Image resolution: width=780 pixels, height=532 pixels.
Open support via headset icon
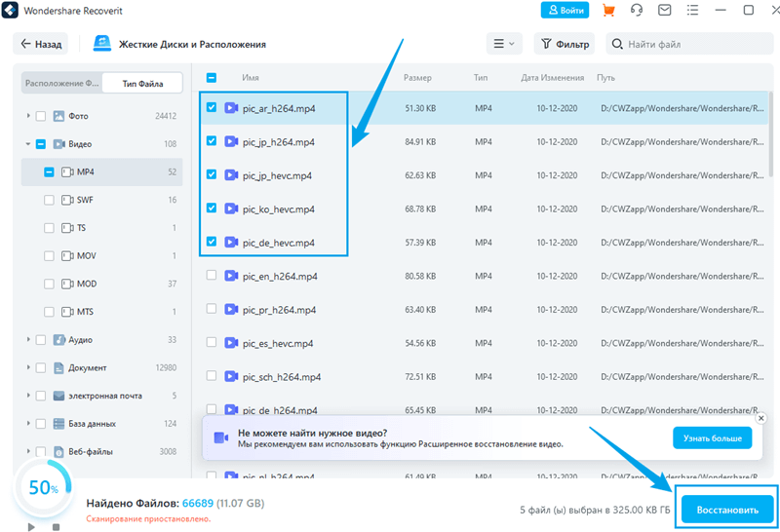(637, 10)
